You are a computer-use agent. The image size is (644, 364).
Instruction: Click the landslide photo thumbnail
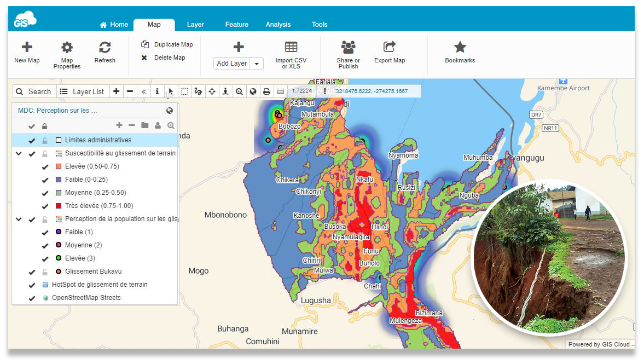pos(549,257)
